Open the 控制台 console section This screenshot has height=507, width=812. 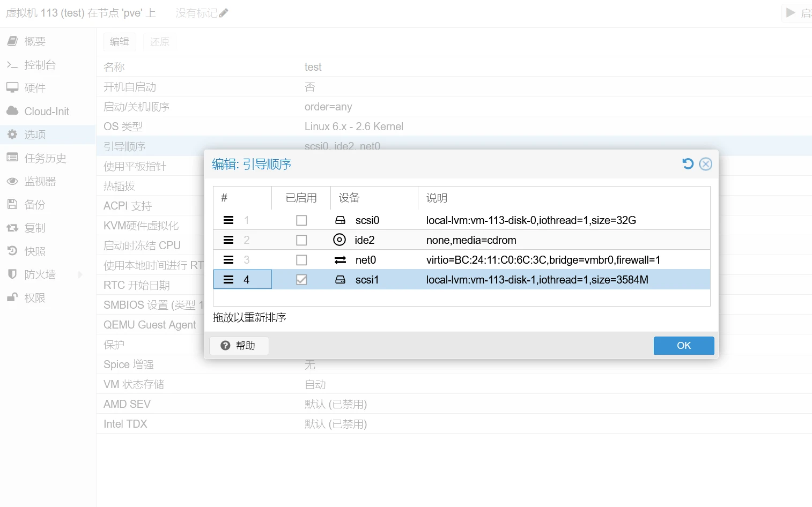47,65
